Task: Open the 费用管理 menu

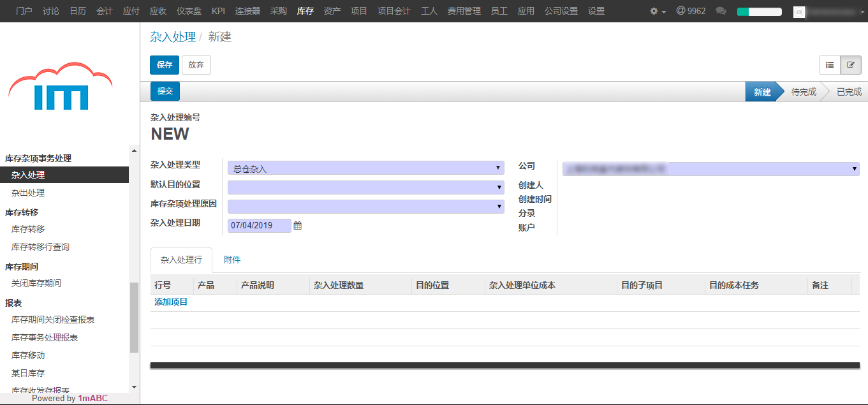Action: click(464, 11)
